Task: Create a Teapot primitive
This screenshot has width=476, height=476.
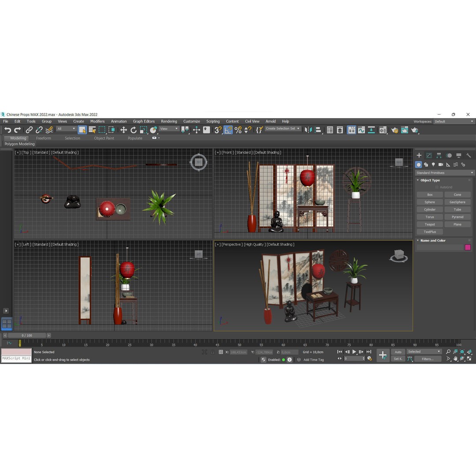Action: click(x=430, y=224)
